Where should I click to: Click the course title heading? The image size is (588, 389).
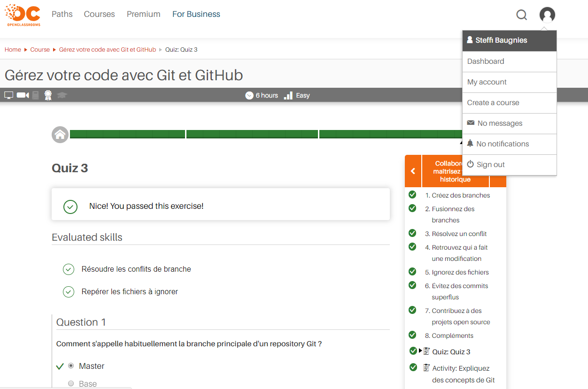click(124, 75)
